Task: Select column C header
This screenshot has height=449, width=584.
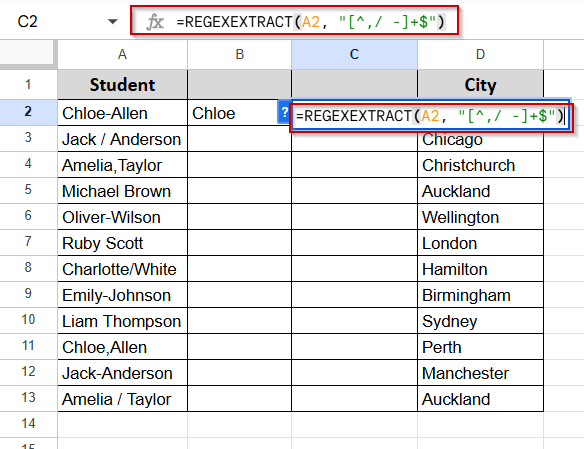Action: click(x=354, y=54)
